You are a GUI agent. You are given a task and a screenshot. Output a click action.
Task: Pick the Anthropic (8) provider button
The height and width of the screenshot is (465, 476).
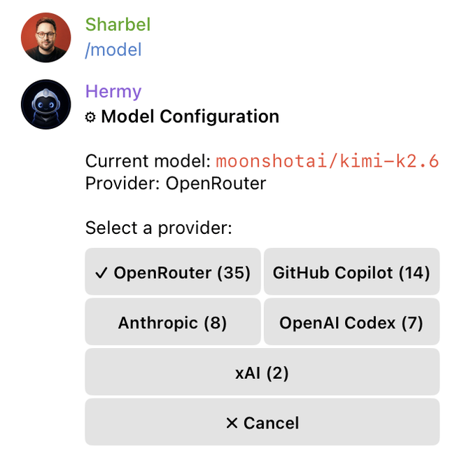tap(173, 321)
